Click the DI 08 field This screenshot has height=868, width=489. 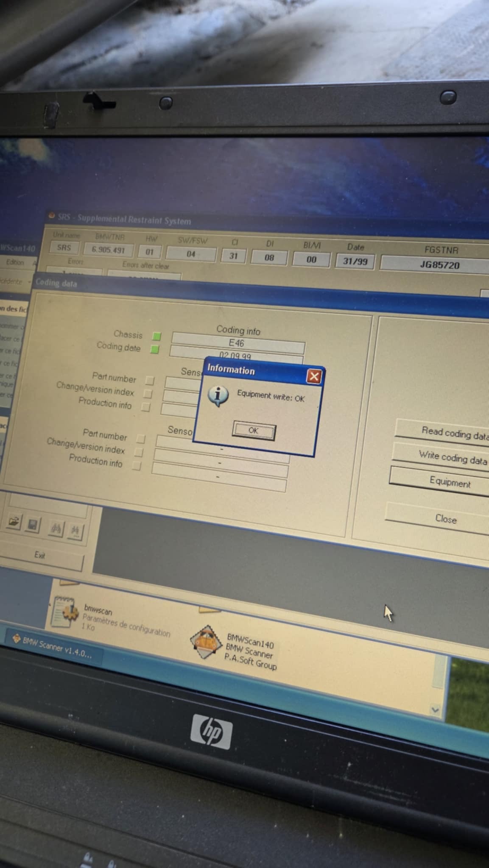269,257
